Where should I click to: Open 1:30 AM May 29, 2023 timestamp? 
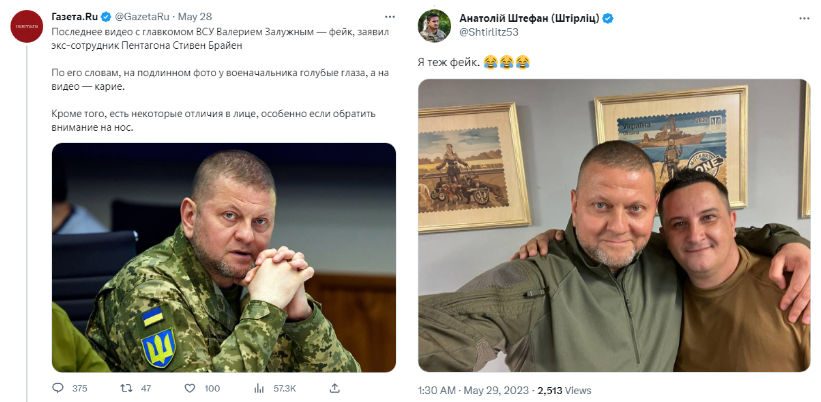(x=473, y=390)
